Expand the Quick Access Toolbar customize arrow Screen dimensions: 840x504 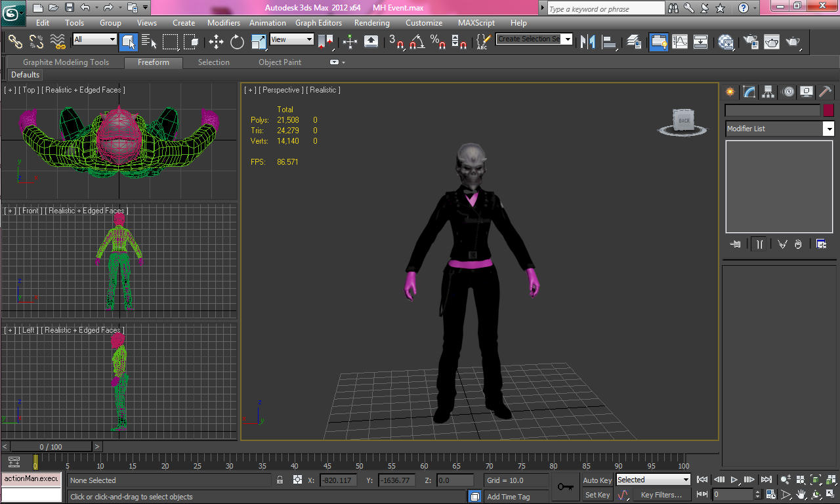pos(145,8)
